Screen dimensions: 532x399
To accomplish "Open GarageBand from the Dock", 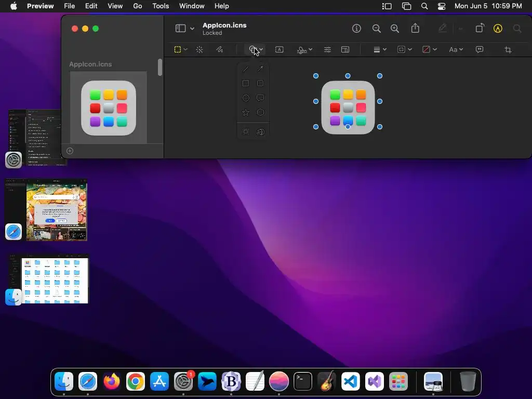I will (327, 381).
